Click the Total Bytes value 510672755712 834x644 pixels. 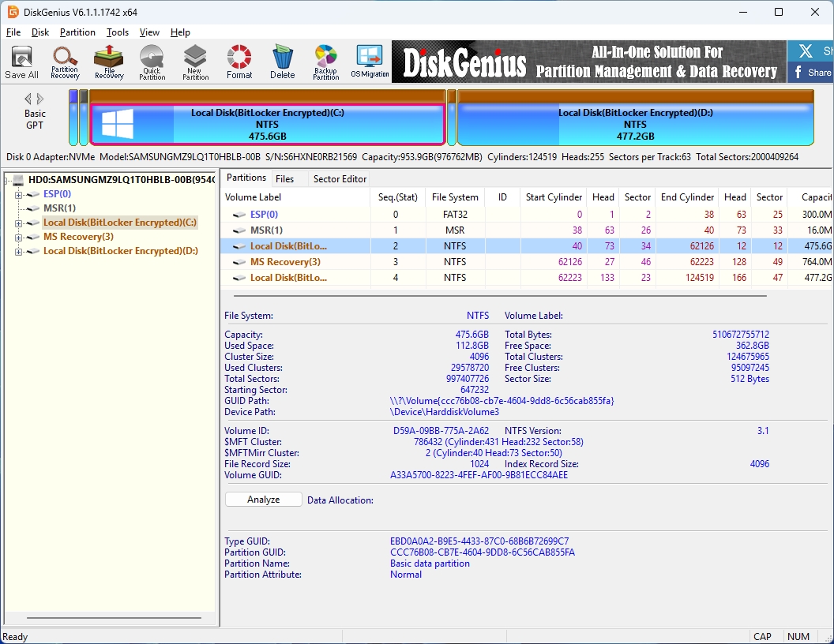point(741,335)
